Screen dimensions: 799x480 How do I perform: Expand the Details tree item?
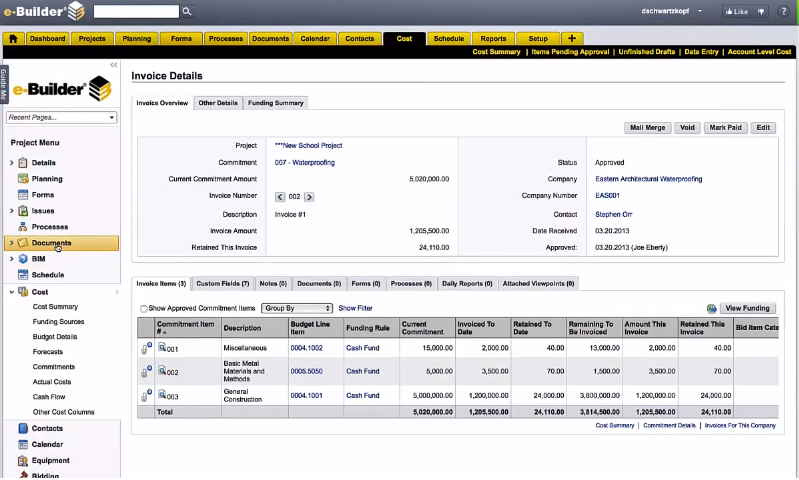click(x=11, y=163)
